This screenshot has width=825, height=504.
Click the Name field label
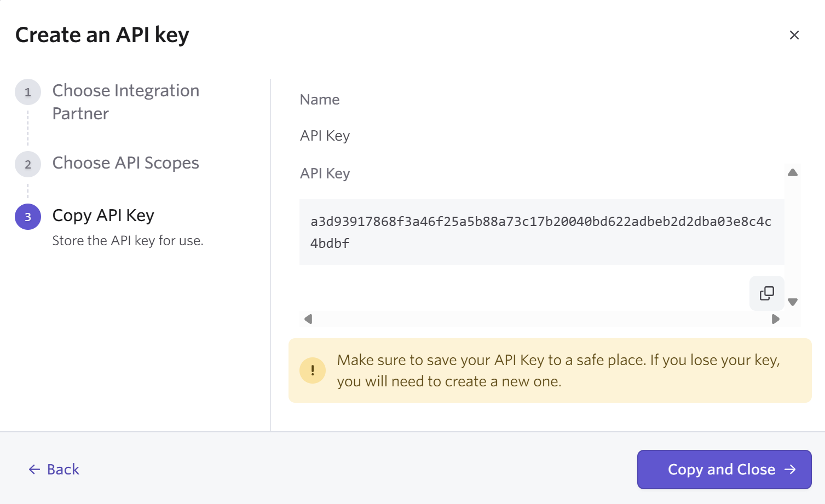pos(320,100)
